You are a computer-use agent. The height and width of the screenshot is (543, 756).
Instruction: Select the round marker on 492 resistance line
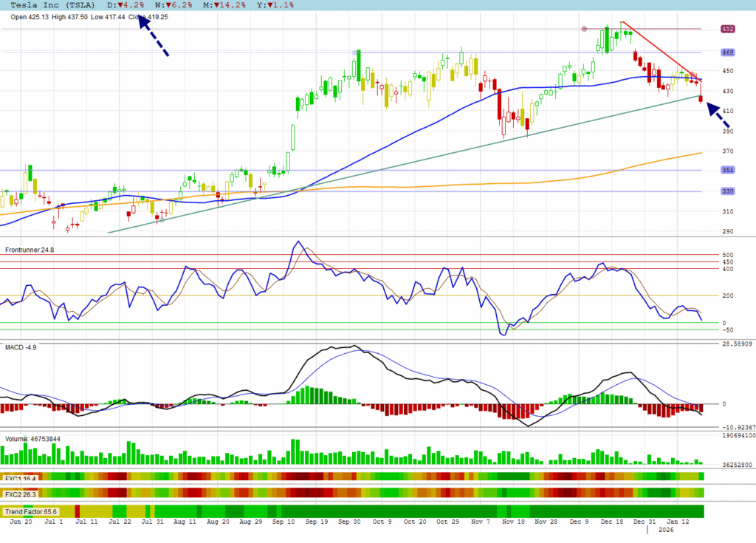click(585, 29)
